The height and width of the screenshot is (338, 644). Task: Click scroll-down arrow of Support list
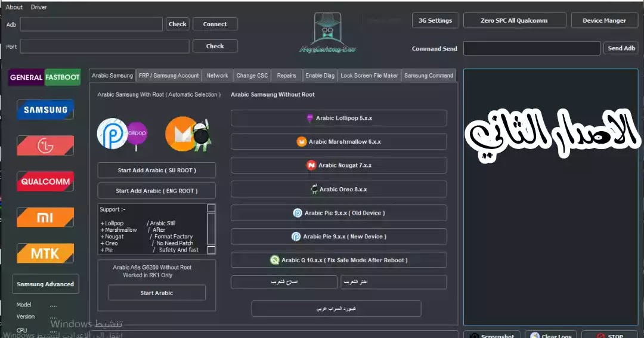(211, 250)
